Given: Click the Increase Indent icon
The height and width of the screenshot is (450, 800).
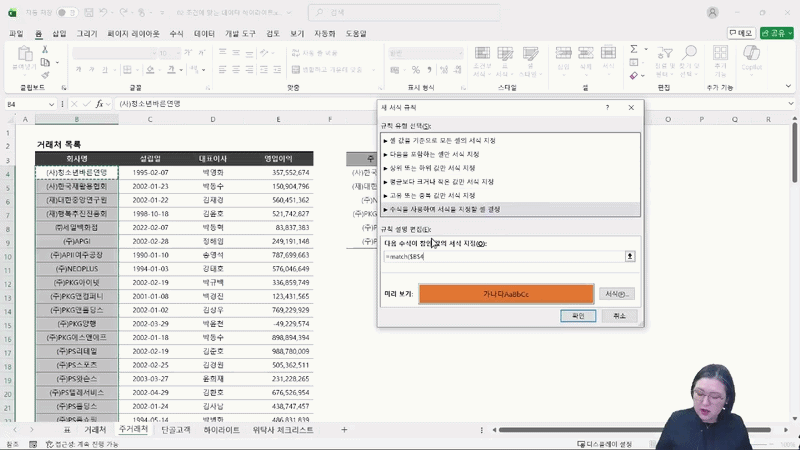Looking at the screenshot, I should (x=277, y=69).
